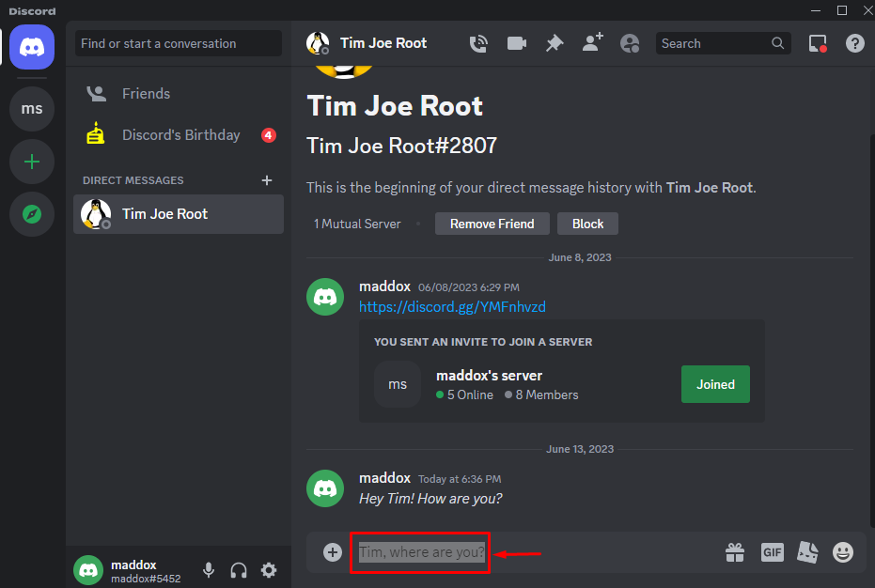Mute the microphone
The height and width of the screenshot is (588, 875).
click(209, 570)
